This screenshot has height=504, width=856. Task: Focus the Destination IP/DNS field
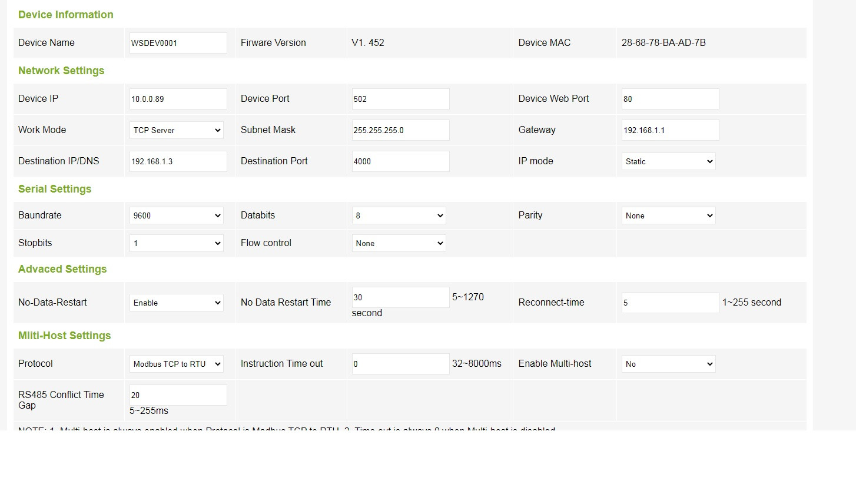click(x=178, y=161)
